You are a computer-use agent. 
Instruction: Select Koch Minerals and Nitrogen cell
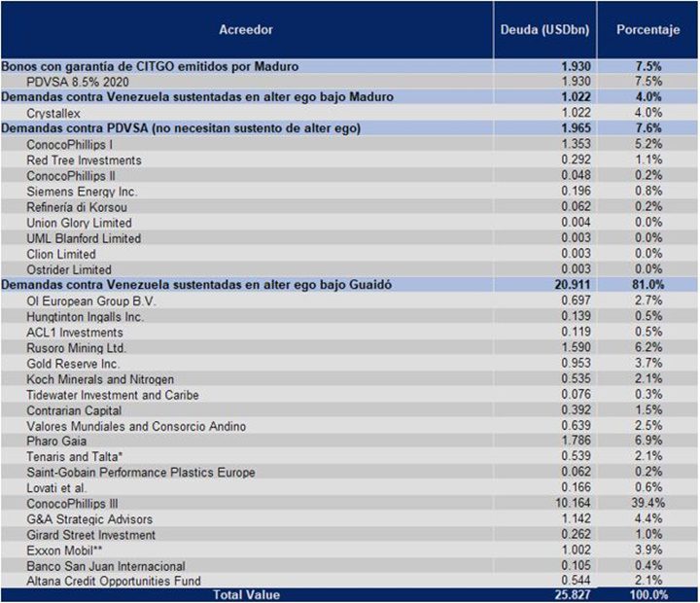pyautogui.click(x=94, y=378)
